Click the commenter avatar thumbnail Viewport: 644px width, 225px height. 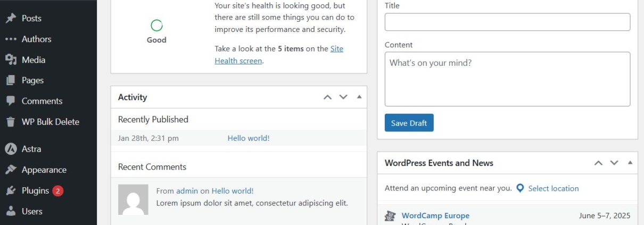click(133, 199)
